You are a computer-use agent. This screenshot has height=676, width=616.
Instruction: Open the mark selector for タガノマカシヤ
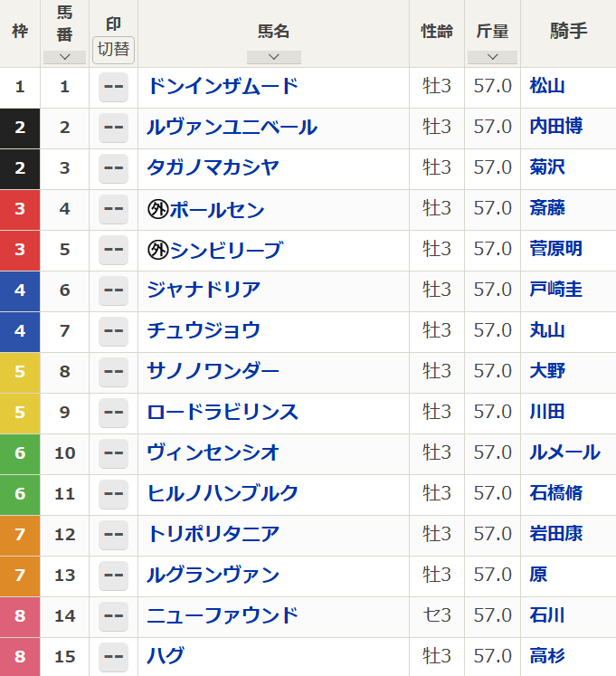113,169
